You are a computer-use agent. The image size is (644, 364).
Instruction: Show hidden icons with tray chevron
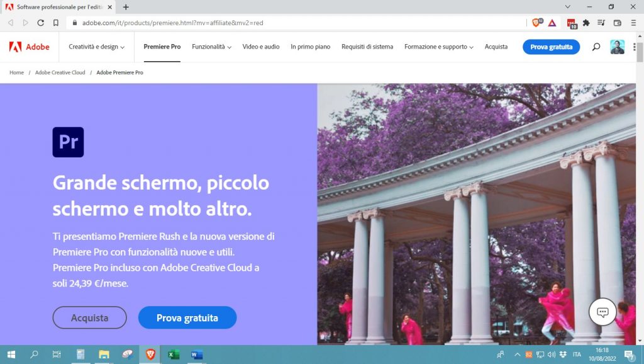(x=518, y=355)
